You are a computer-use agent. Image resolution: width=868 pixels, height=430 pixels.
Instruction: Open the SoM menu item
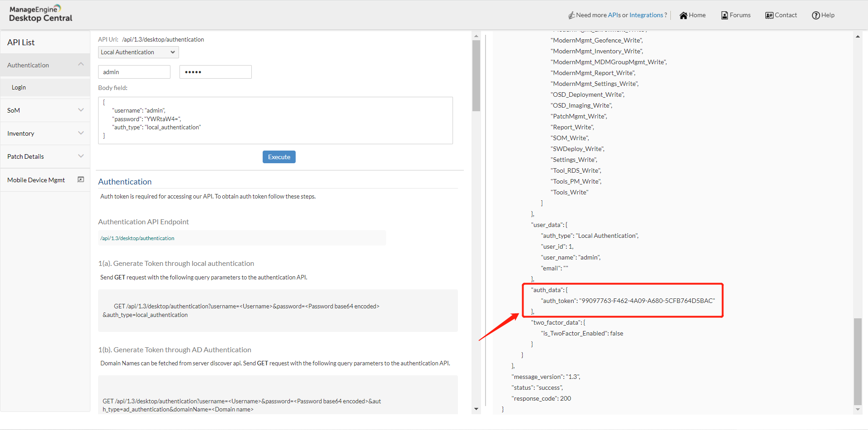[x=45, y=110]
